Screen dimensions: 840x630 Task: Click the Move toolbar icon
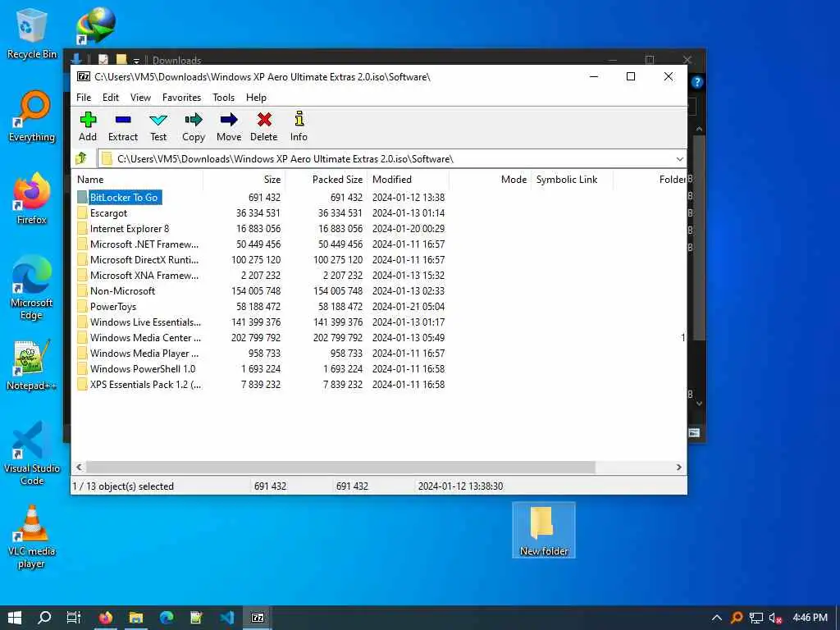point(229,126)
